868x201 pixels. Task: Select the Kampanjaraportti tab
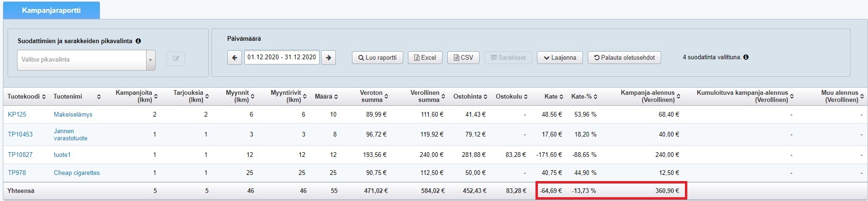tap(51, 10)
